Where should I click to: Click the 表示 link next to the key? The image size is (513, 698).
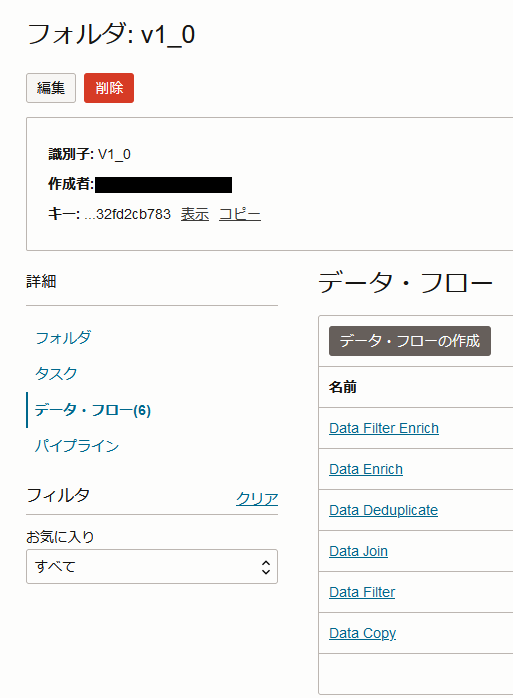[x=195, y=215]
